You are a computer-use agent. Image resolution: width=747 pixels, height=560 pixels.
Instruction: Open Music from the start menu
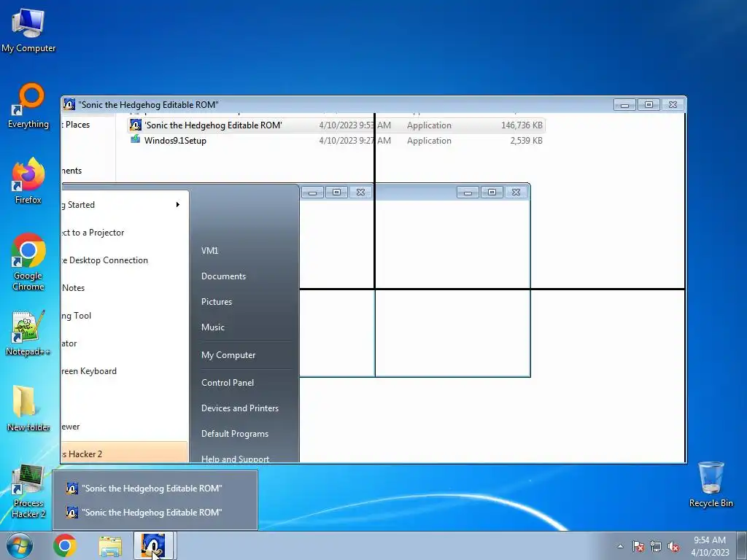212,327
